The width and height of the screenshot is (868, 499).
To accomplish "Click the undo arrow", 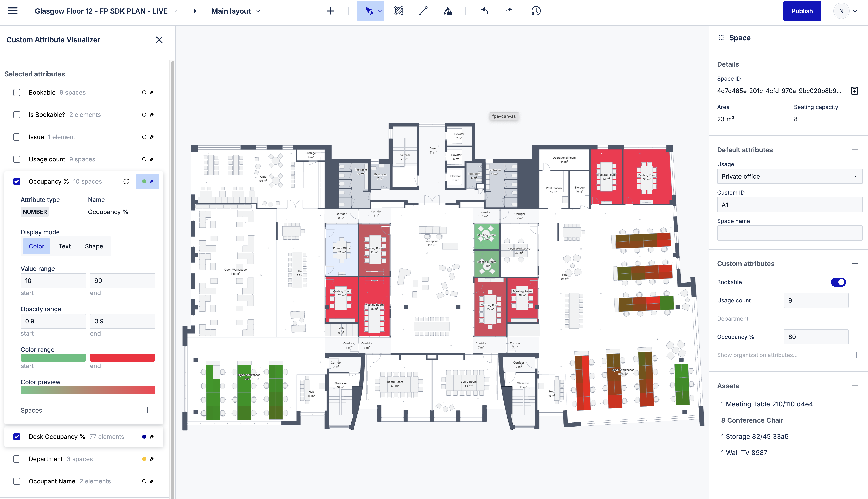I will tap(484, 11).
